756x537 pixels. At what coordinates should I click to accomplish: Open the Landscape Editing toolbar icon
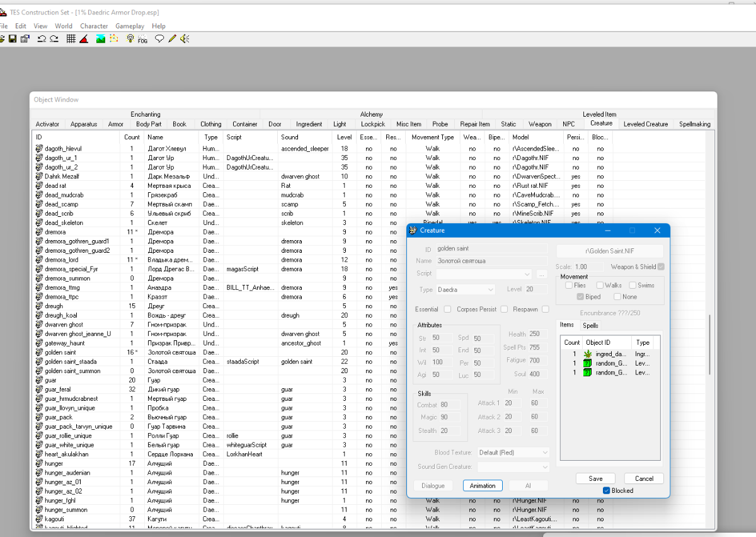point(101,39)
